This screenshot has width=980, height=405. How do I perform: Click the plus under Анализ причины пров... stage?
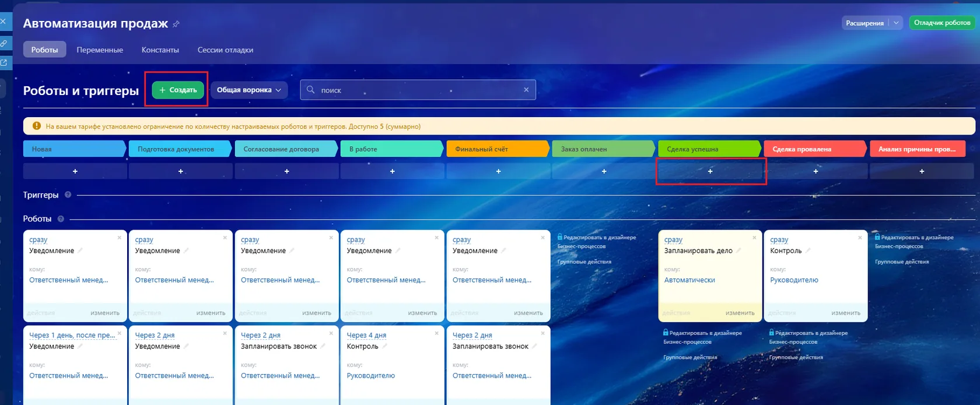click(922, 171)
